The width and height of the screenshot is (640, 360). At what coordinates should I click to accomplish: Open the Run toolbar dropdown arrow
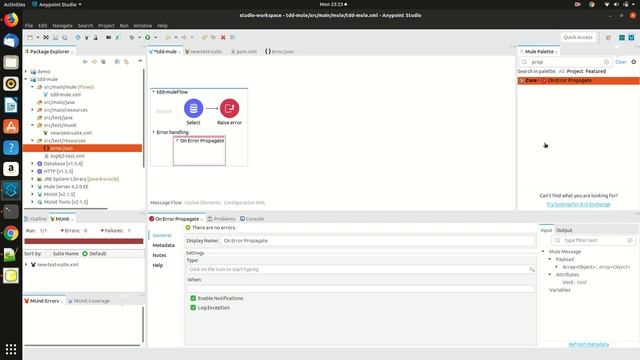(x=156, y=38)
